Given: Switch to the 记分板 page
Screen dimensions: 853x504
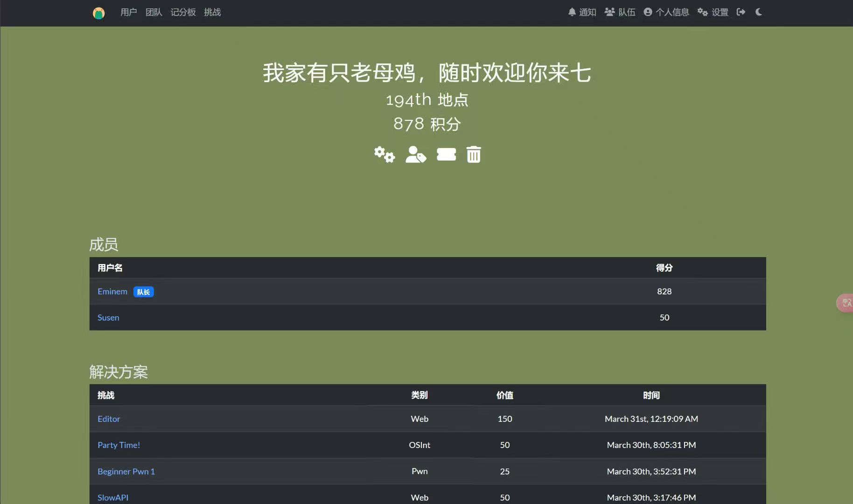Looking at the screenshot, I should [183, 12].
